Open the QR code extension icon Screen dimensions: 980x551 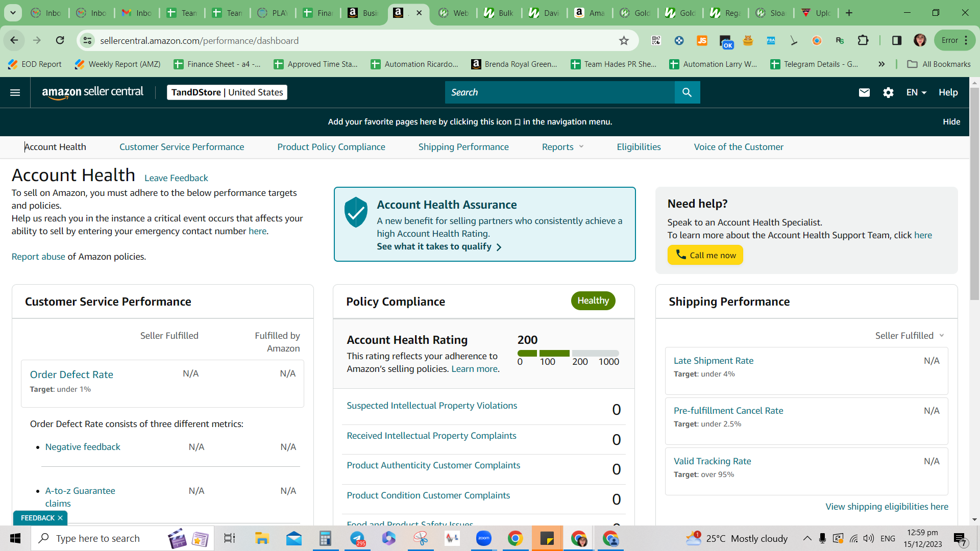656,40
